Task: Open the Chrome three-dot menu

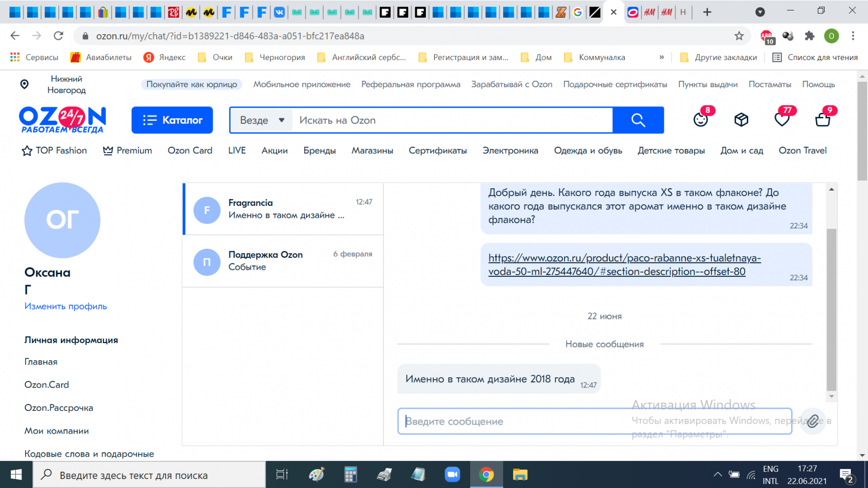Action: [x=853, y=36]
